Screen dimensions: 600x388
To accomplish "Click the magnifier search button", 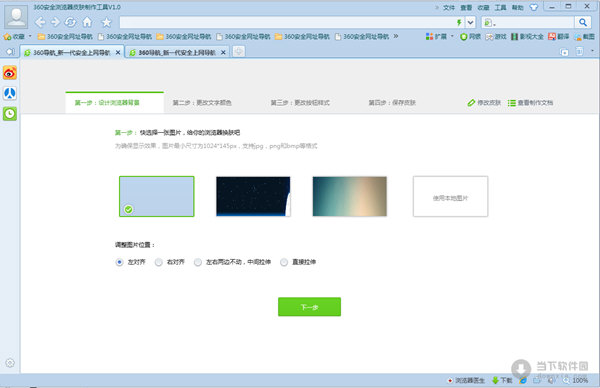I will click(582, 23).
